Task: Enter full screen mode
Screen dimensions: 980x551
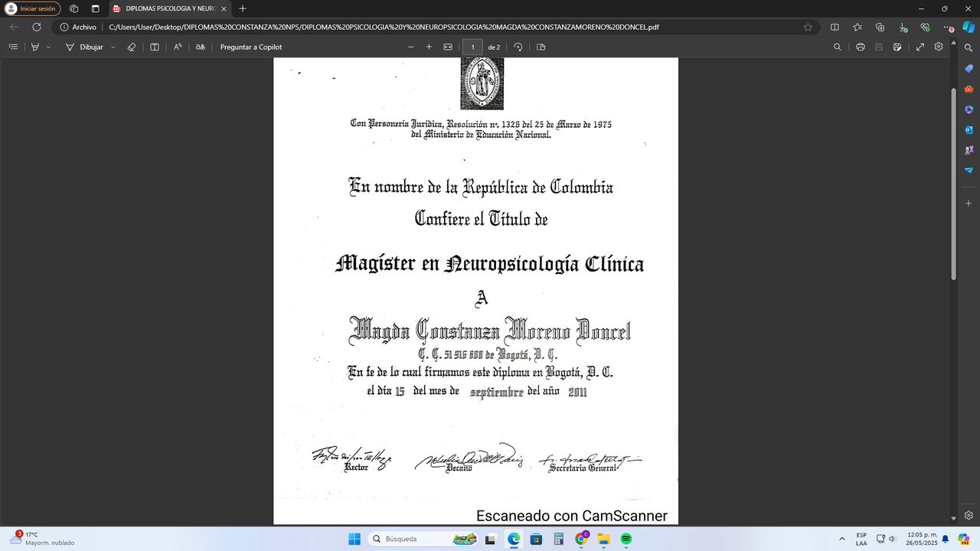Action: pyautogui.click(x=920, y=47)
